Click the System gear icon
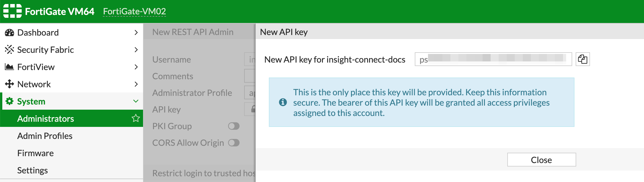Screen dimensions: 644x182 pyautogui.click(x=9, y=101)
